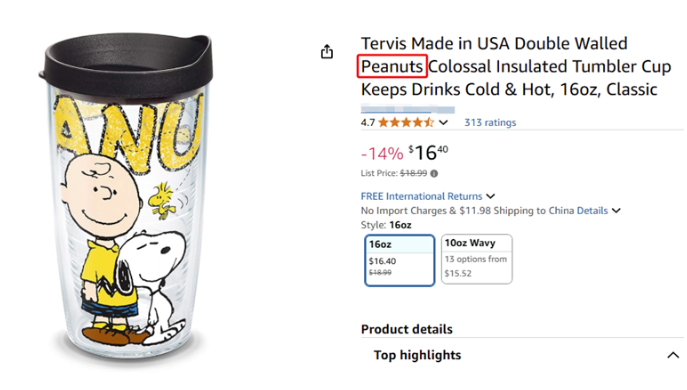Click the star rating icons
Viewport: 687px width, 390px height.
pos(406,122)
